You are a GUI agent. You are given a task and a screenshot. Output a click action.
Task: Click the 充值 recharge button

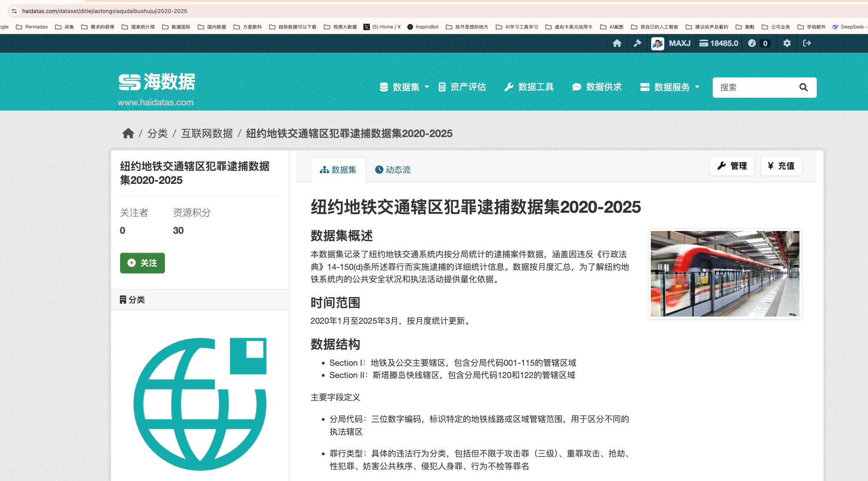(781, 166)
